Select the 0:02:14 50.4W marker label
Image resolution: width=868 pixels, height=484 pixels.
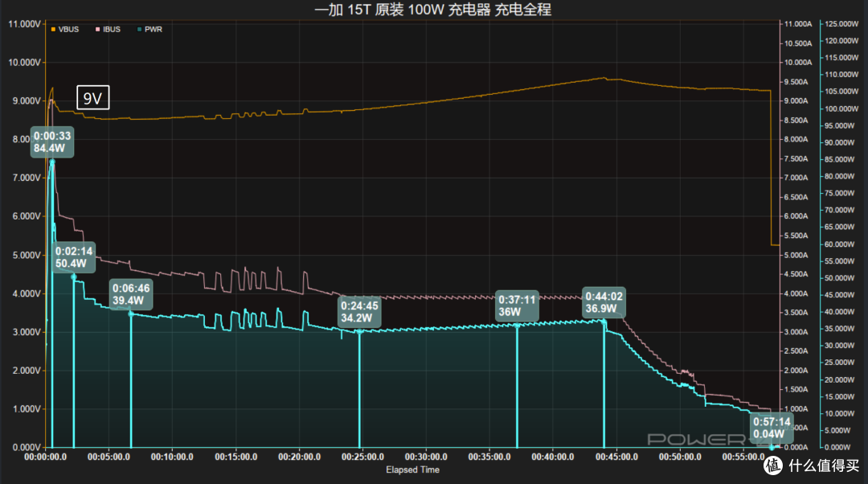click(74, 257)
